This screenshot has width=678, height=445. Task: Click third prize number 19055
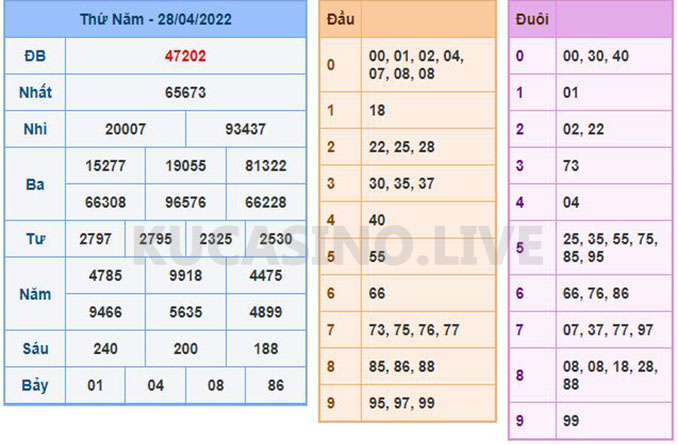coord(185,166)
